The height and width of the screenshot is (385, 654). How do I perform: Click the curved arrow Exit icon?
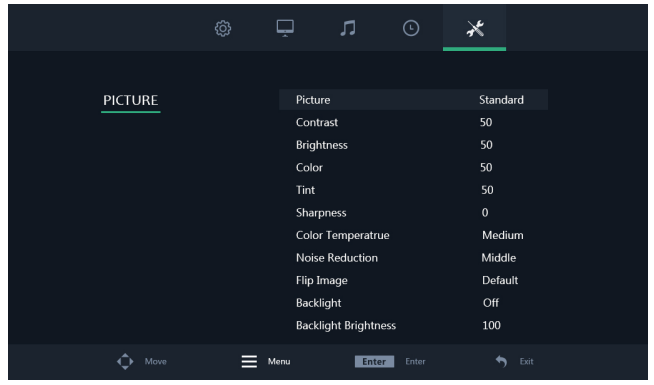[501, 361]
